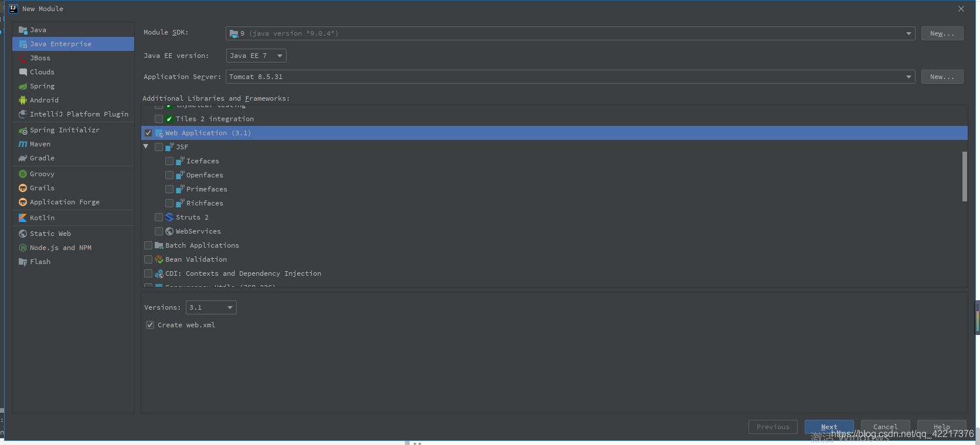Screen dimensions: 980x445
Task: Choose the Groovy icon
Action: [x=23, y=174]
